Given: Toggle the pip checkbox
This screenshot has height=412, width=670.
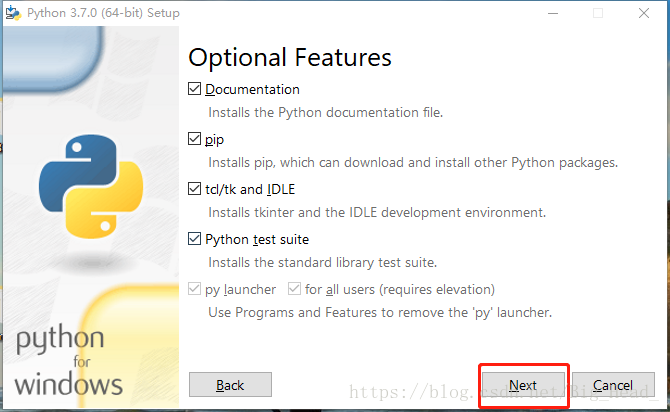Looking at the screenshot, I should coord(194,139).
